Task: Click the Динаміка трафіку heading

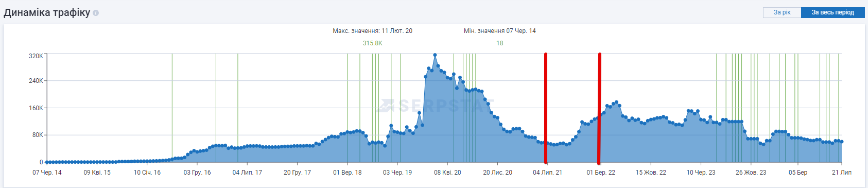Action: pos(47,13)
